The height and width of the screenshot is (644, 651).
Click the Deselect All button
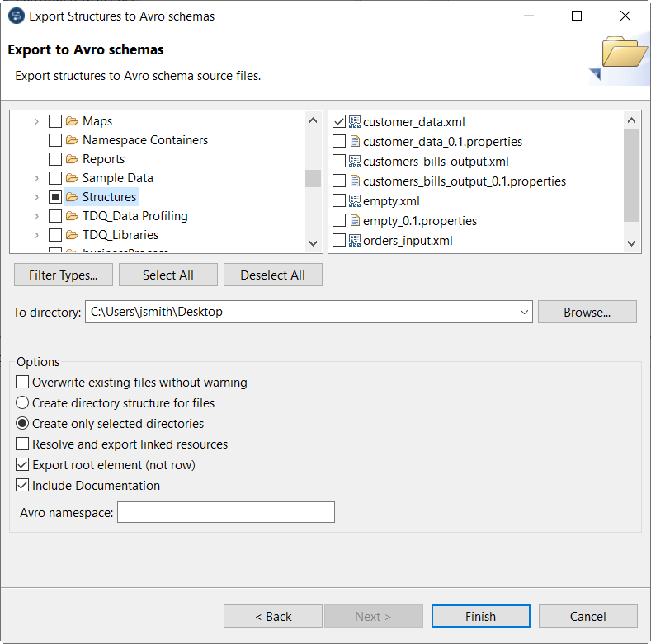[x=273, y=275]
